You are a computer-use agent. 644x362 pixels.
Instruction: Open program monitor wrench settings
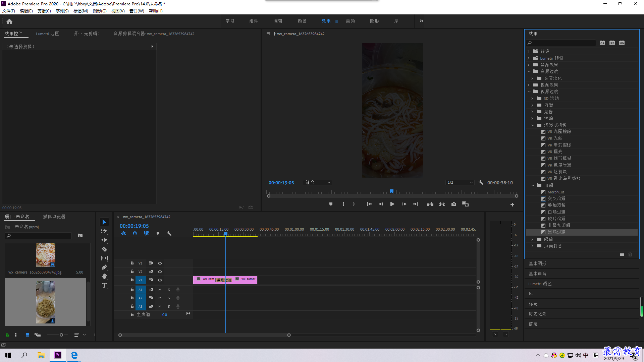(481, 183)
